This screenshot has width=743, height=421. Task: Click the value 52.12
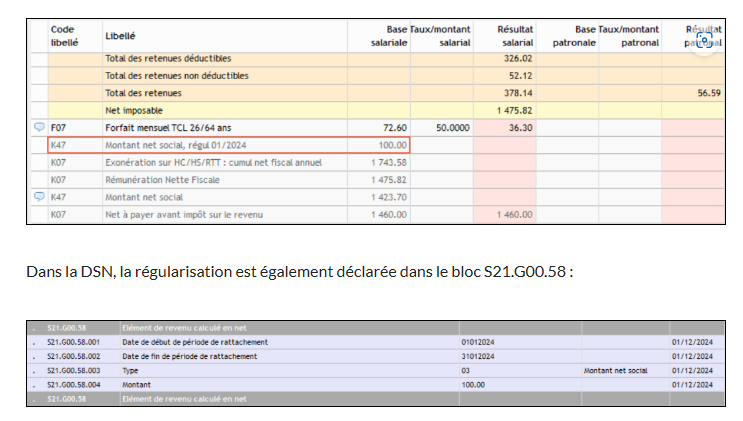click(521, 76)
